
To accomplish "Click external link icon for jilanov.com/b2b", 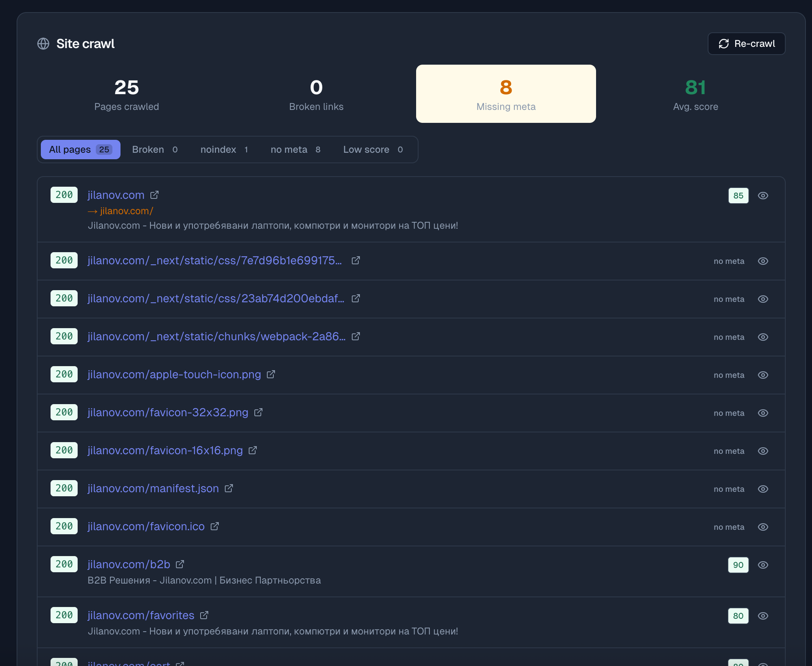I will [x=180, y=564].
